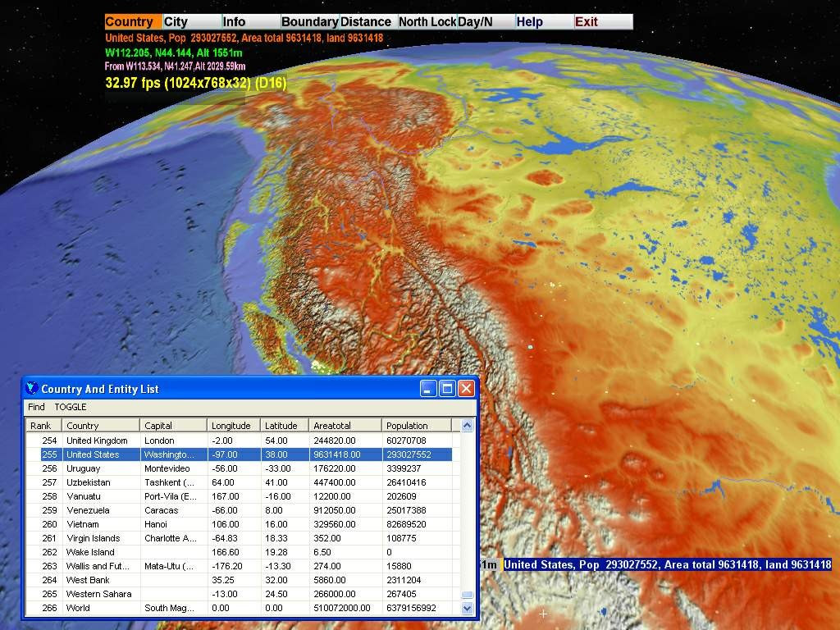Screen dimensions: 840x630
Task: Select the Vietnam row
Action: tap(240, 524)
